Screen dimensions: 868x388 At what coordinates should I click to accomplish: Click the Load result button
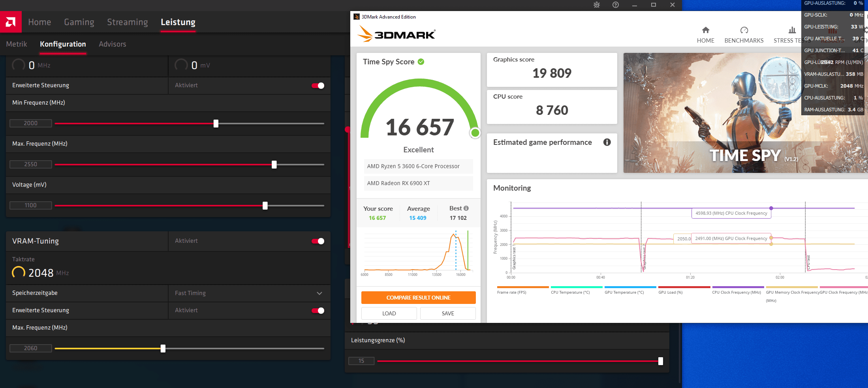click(x=389, y=313)
